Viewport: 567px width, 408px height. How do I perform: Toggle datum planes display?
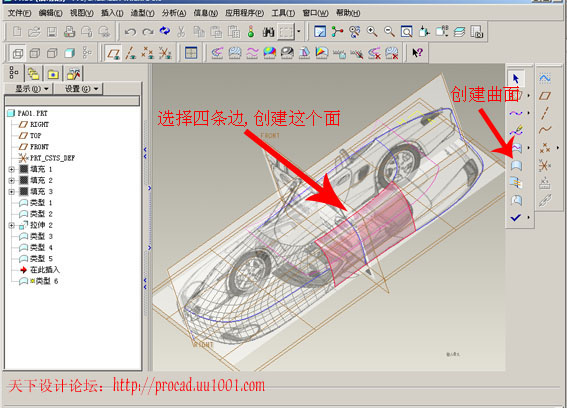113,54
